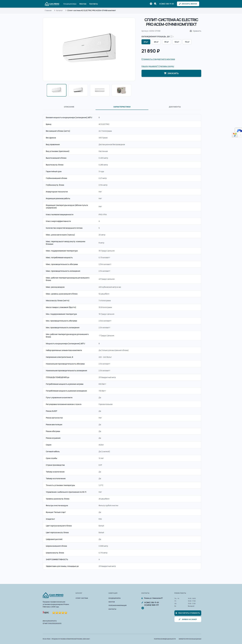Open Стоимость стандартного монтажа link

[x=158, y=59]
